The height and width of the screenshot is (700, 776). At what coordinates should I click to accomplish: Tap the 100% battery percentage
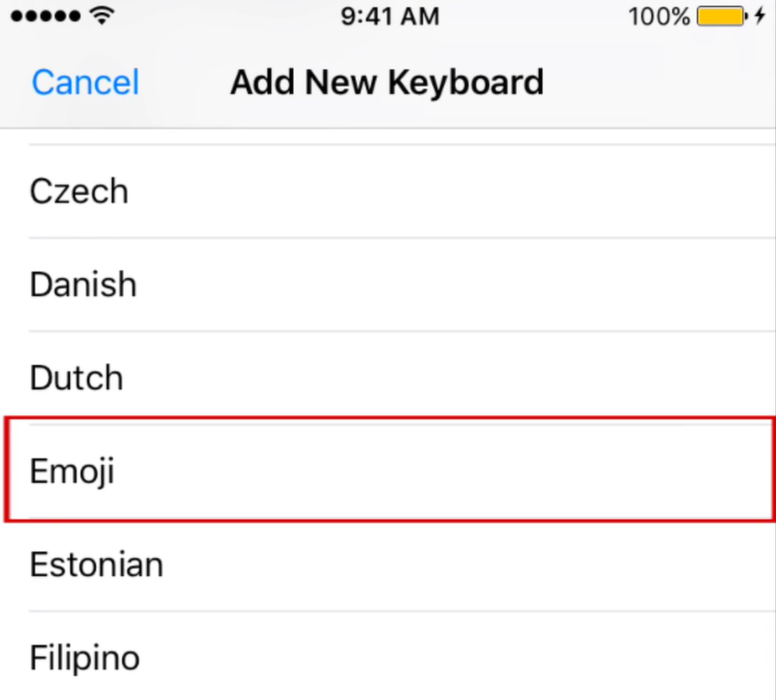659,16
